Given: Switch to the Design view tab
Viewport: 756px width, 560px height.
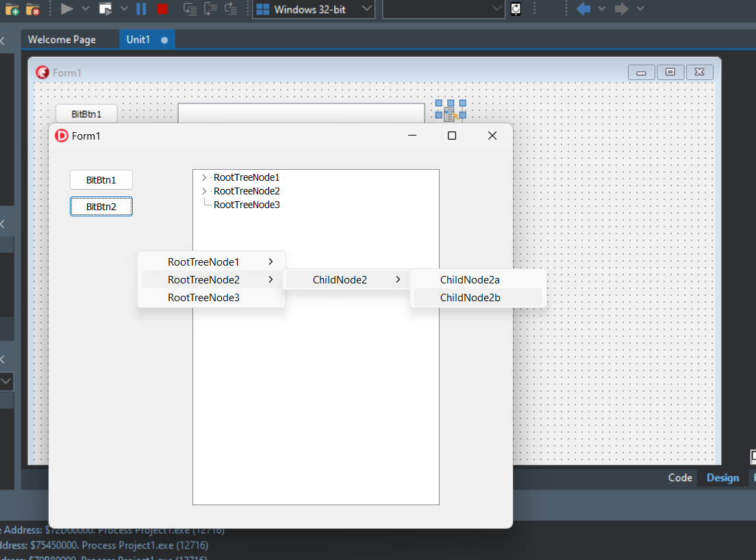Looking at the screenshot, I should point(722,478).
